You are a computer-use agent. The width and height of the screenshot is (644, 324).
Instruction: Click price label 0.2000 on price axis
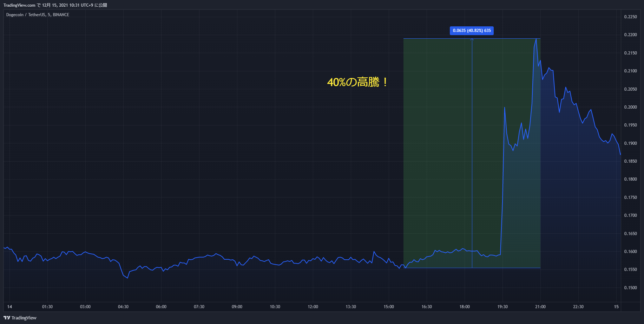pyautogui.click(x=630, y=107)
